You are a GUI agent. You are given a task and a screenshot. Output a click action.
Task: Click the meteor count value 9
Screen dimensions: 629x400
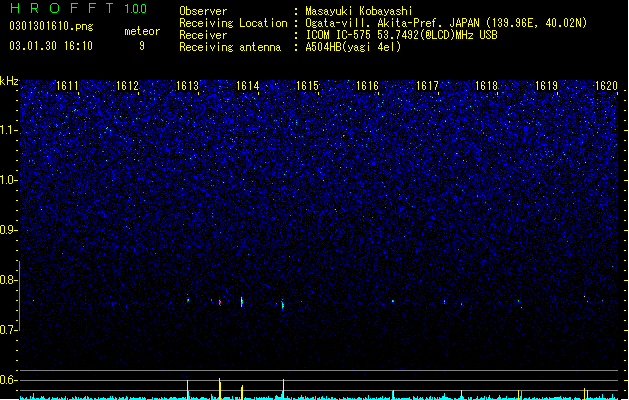point(142,46)
